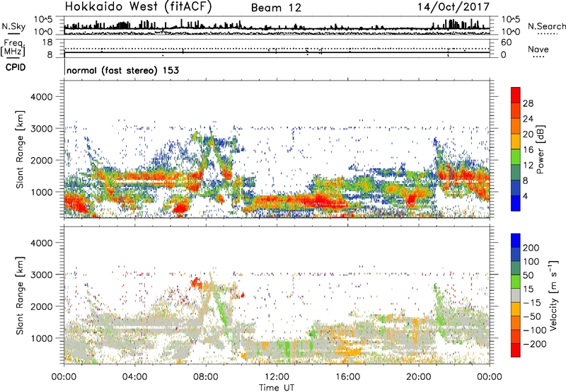This screenshot has height=392, width=566.
Task: Click the '20:00' time tick label
Action: tap(418, 377)
